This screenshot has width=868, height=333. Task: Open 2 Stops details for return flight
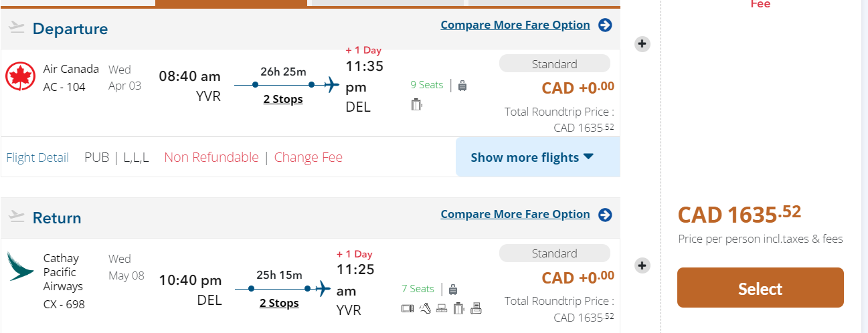coord(279,304)
